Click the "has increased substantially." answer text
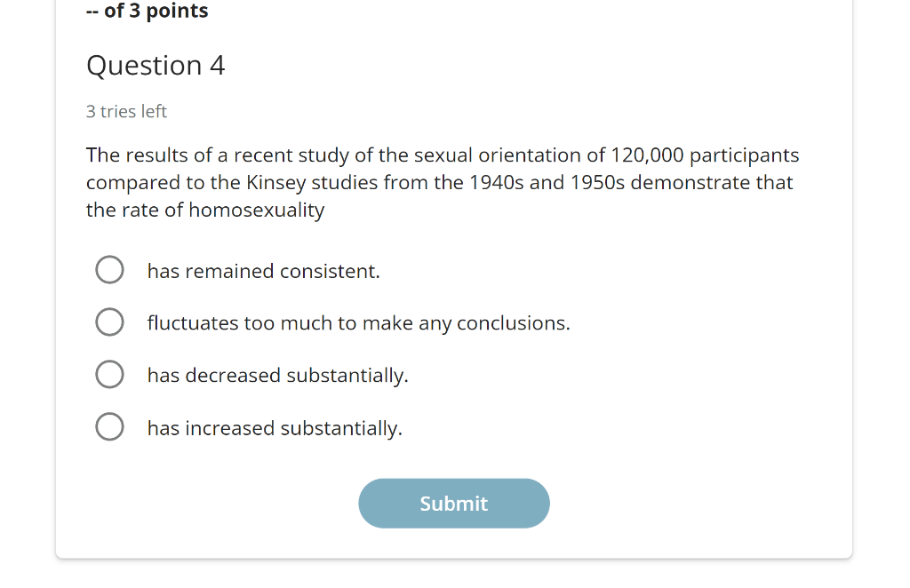 [275, 428]
